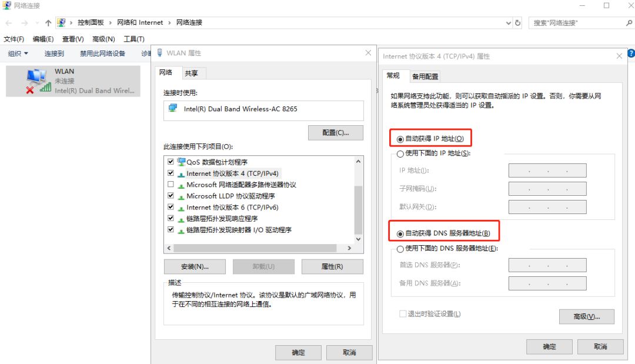Select 使用下面的 IP 地址 radio button
635x364 pixels.
point(400,154)
